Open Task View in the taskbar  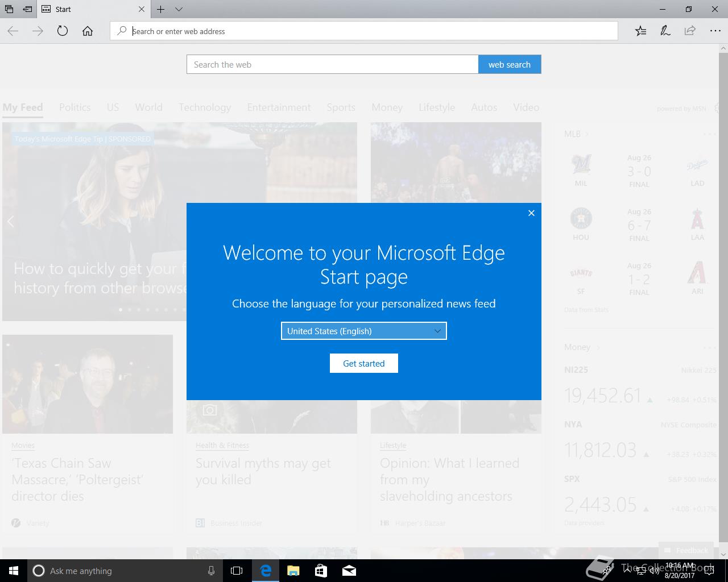tap(237, 571)
